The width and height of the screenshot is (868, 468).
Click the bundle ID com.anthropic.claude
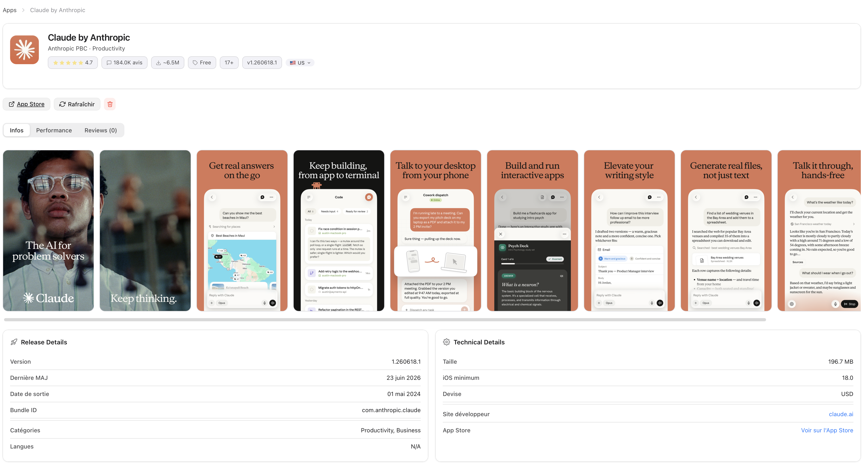[391, 410]
